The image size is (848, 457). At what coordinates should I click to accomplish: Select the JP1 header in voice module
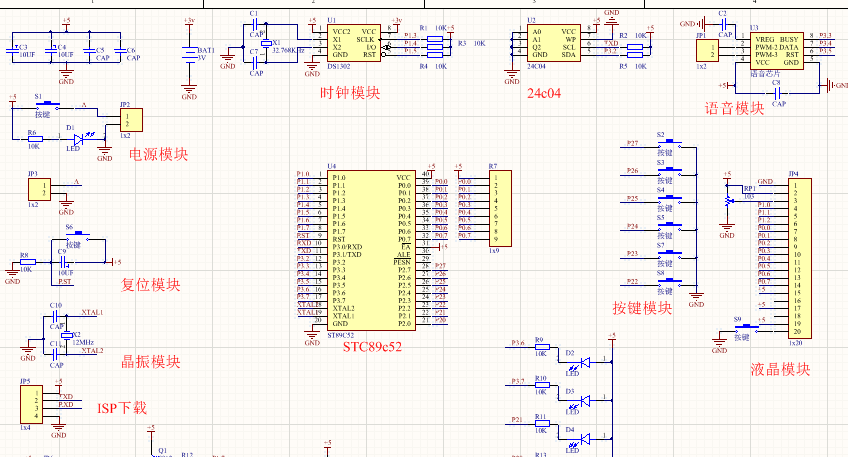tap(707, 51)
